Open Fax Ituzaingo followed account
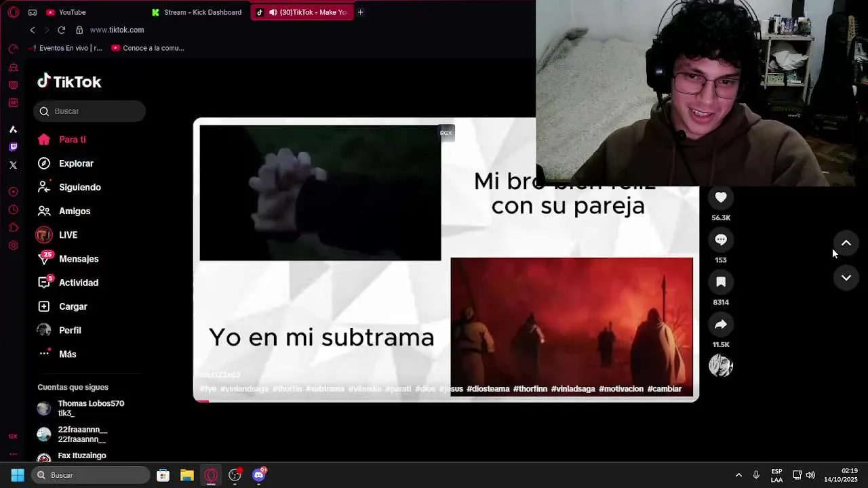The height and width of the screenshot is (488, 868). pyautogui.click(x=72, y=457)
